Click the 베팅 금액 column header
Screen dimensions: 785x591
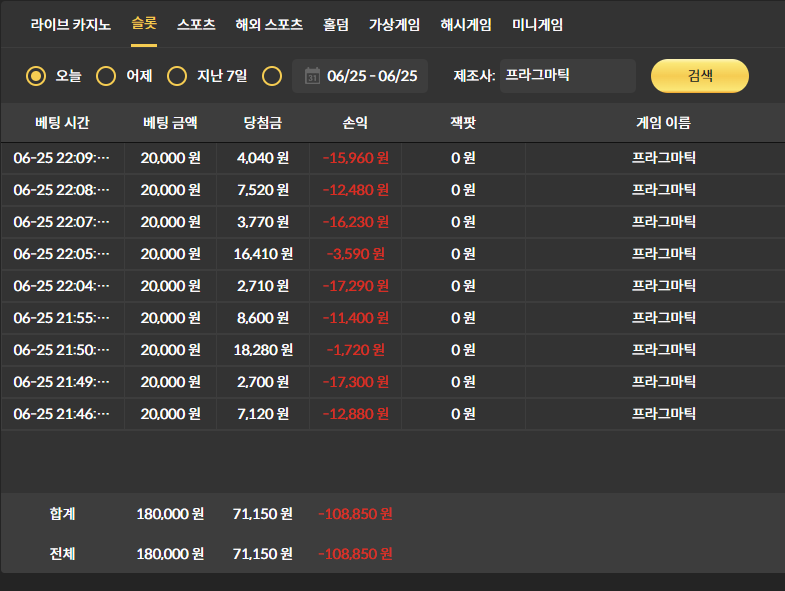[170, 123]
